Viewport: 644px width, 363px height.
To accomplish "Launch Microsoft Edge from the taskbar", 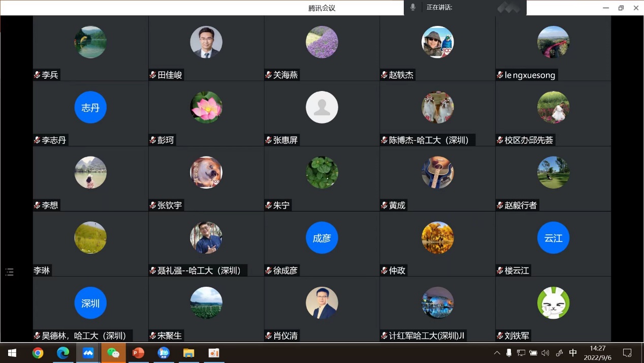I will (x=62, y=353).
